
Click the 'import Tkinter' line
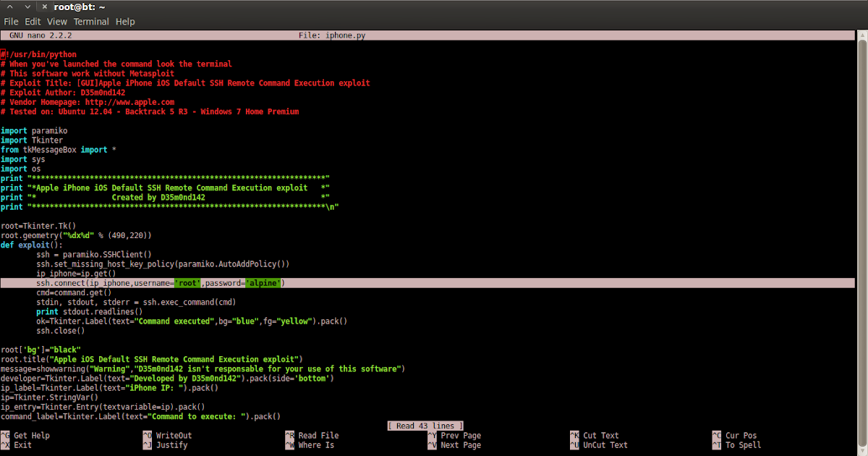tap(32, 140)
